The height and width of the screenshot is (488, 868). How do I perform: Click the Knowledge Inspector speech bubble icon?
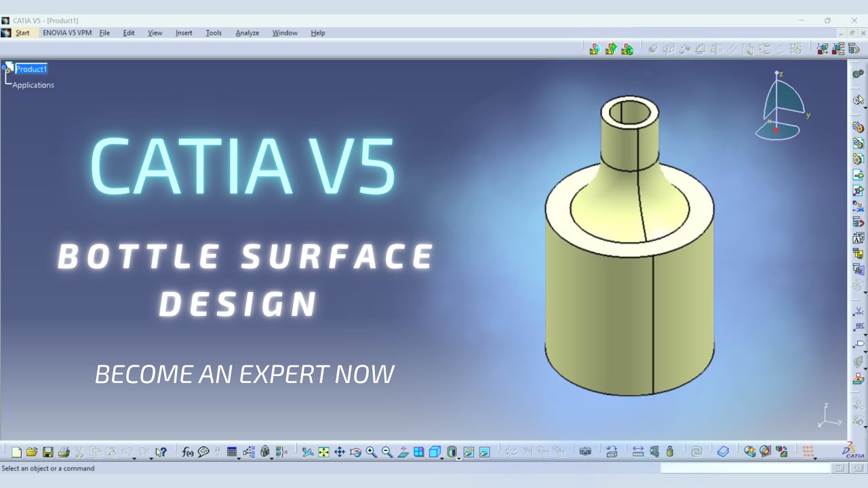point(203,452)
